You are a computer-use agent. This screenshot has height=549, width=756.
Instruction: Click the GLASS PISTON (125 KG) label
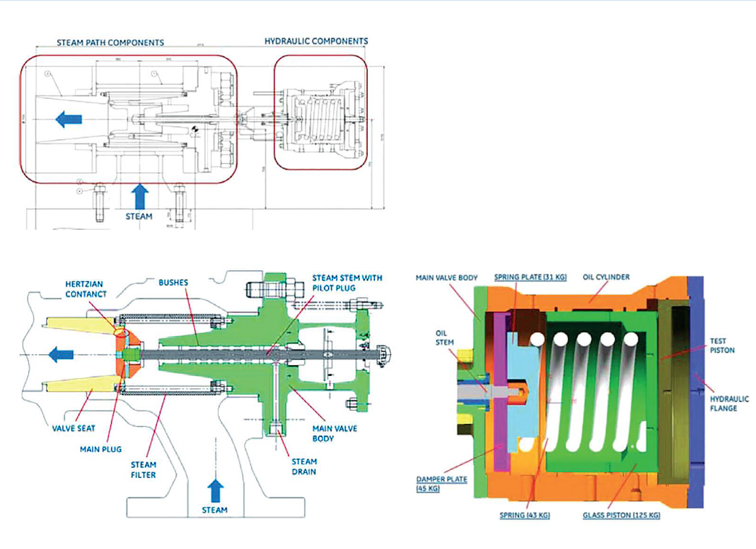pos(621,515)
